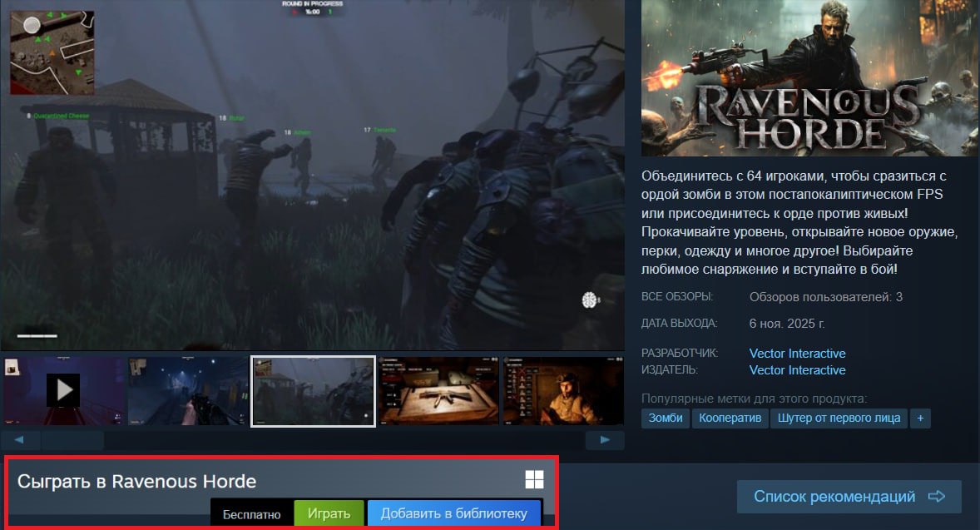Select the highlighted foggy zombie thumbnail
This screenshot has height=530, width=980.
click(x=313, y=391)
